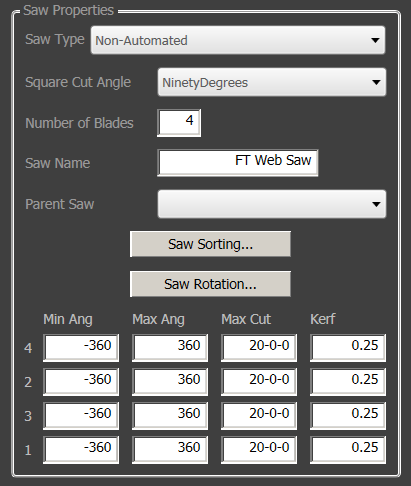Edit Kerf value for blade 1
The image size is (411, 486).
348,450
